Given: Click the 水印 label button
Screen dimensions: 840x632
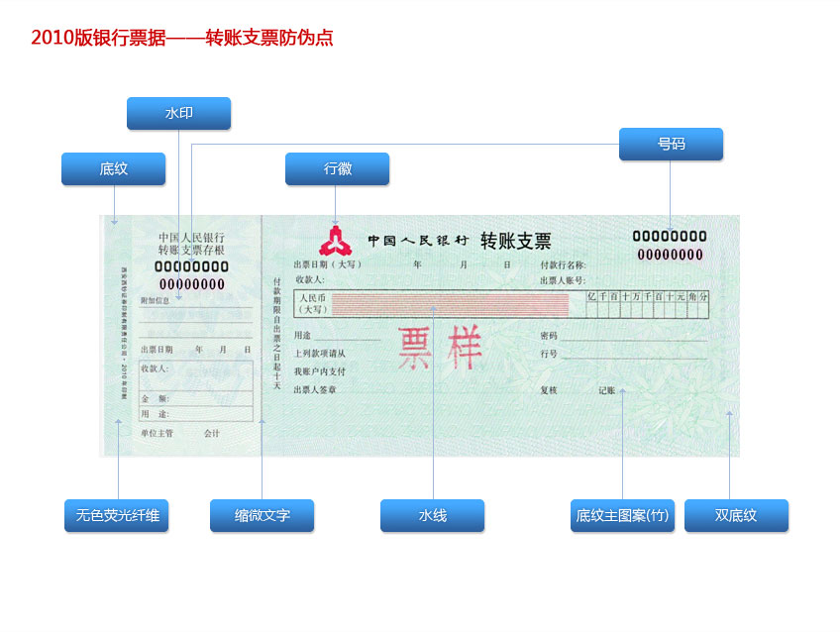Looking at the screenshot, I should (x=178, y=113).
